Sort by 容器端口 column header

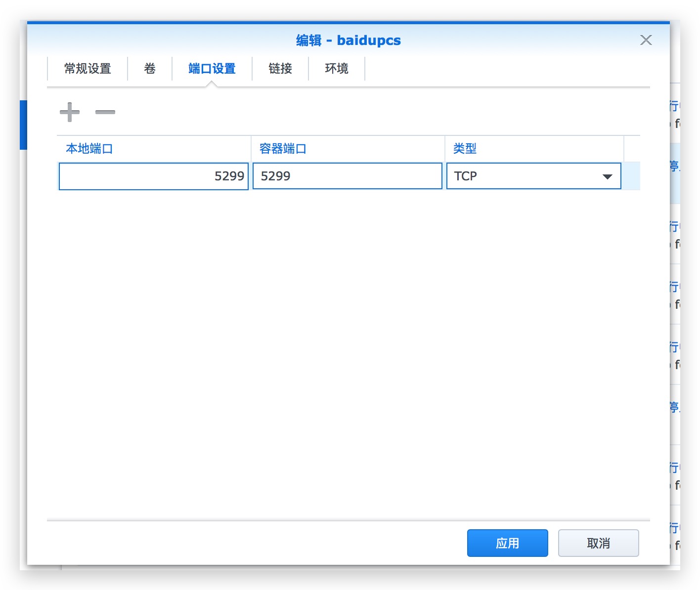pyautogui.click(x=348, y=148)
